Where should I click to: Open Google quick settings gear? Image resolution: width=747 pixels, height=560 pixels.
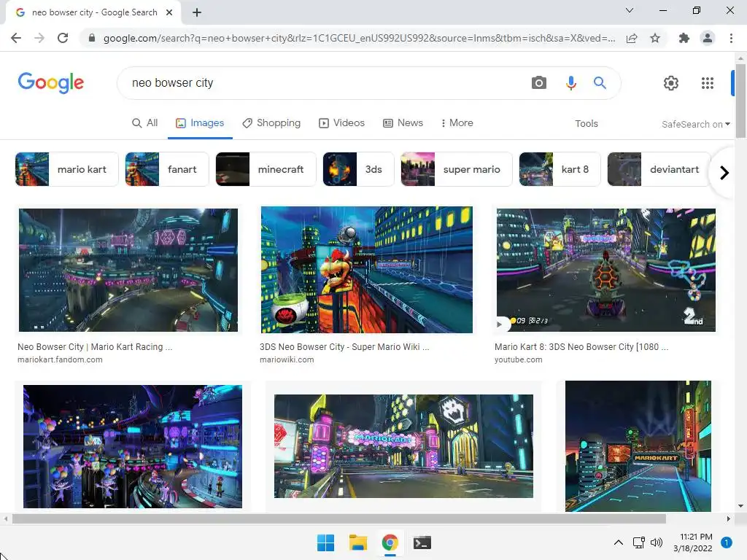[671, 83]
